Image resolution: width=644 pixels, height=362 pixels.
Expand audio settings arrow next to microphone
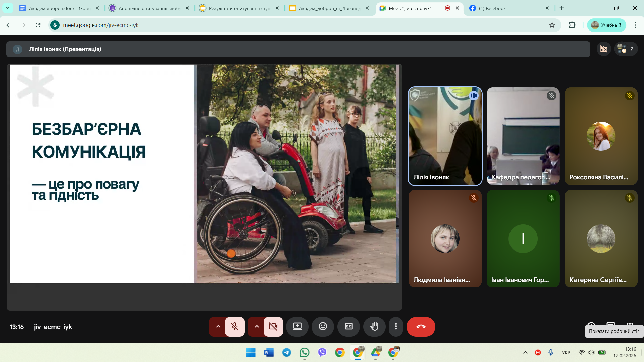[x=218, y=326]
